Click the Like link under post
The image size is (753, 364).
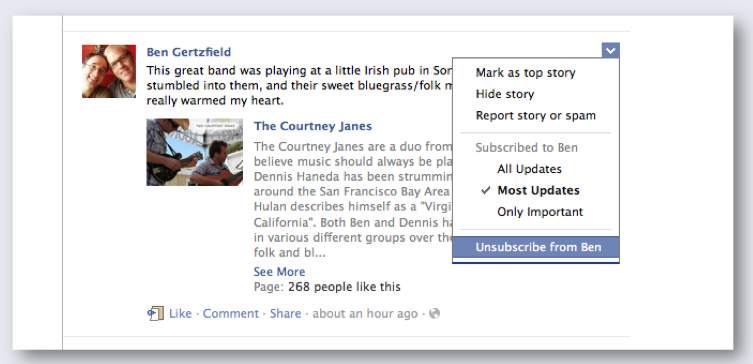click(180, 314)
